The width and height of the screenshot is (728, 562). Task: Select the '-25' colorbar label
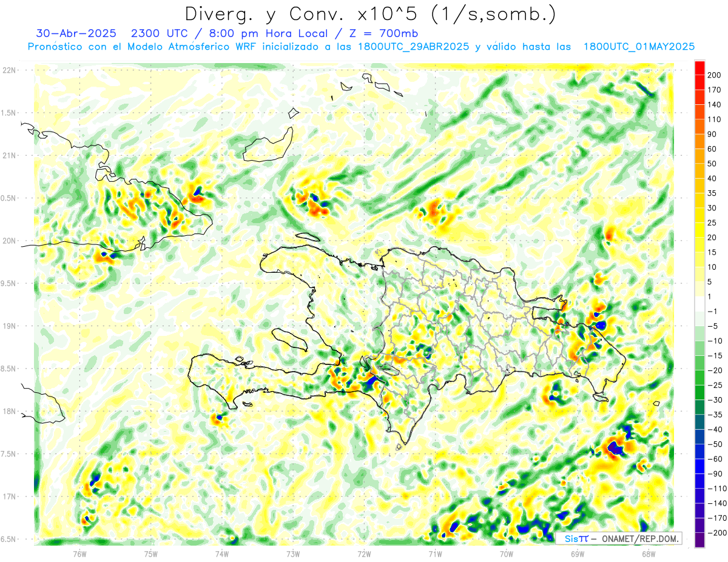(x=716, y=385)
